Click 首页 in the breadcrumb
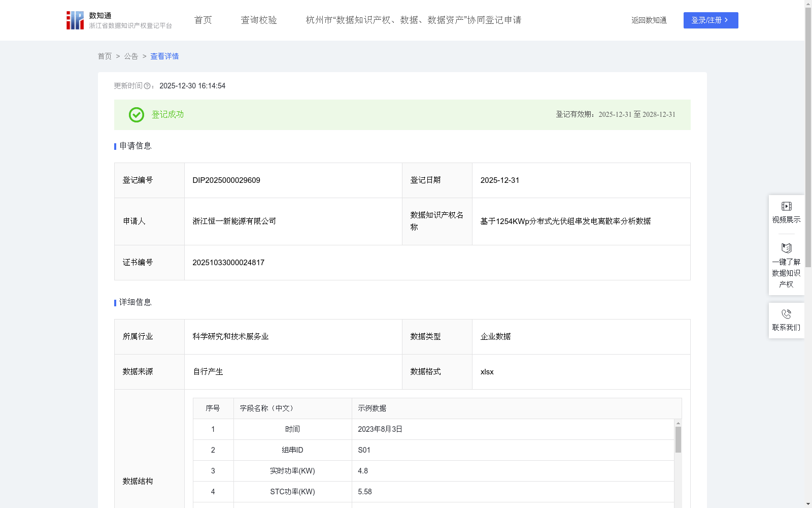 coord(105,56)
